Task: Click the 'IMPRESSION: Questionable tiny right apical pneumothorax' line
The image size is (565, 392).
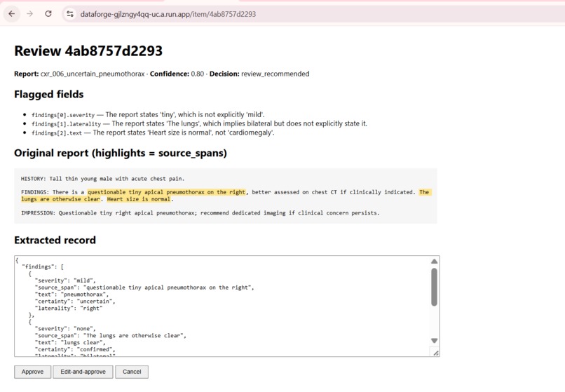Action: [x=200, y=213]
